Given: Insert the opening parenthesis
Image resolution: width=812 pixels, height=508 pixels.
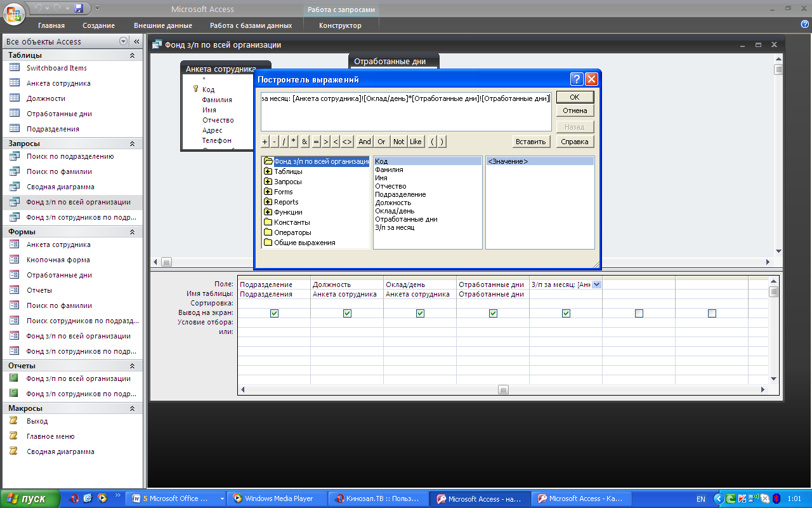Looking at the screenshot, I should [433, 142].
